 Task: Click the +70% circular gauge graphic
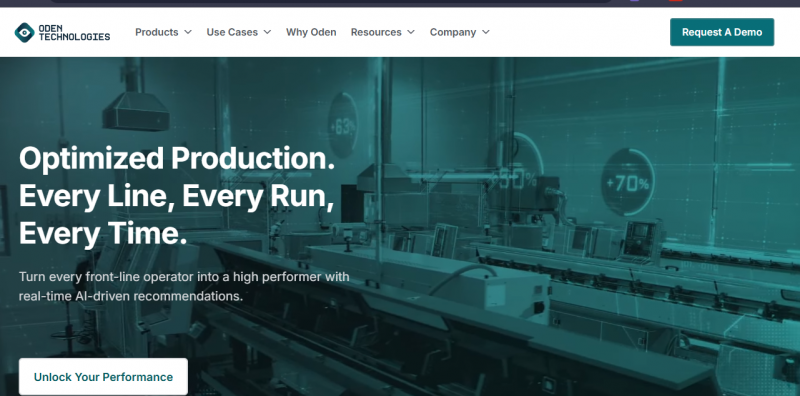(627, 182)
